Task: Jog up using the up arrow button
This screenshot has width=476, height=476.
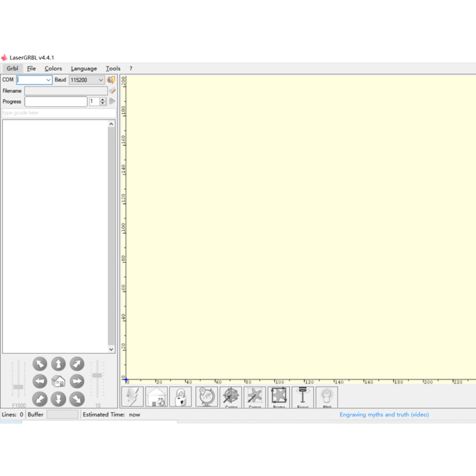Action: point(58,364)
